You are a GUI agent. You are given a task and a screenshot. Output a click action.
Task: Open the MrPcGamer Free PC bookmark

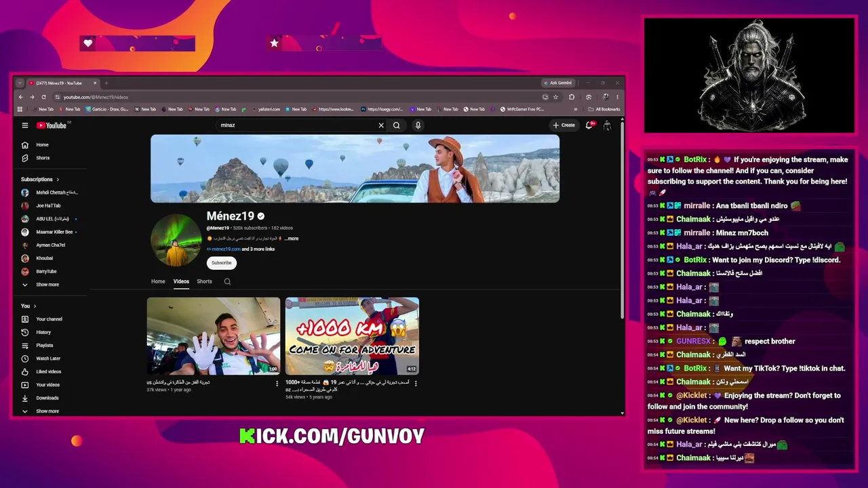point(522,109)
